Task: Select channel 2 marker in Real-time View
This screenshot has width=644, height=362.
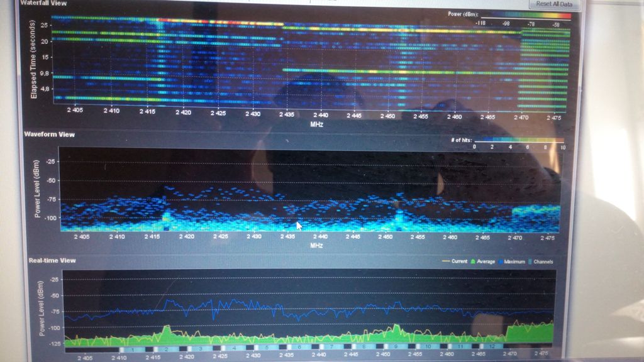Action: coord(166,348)
